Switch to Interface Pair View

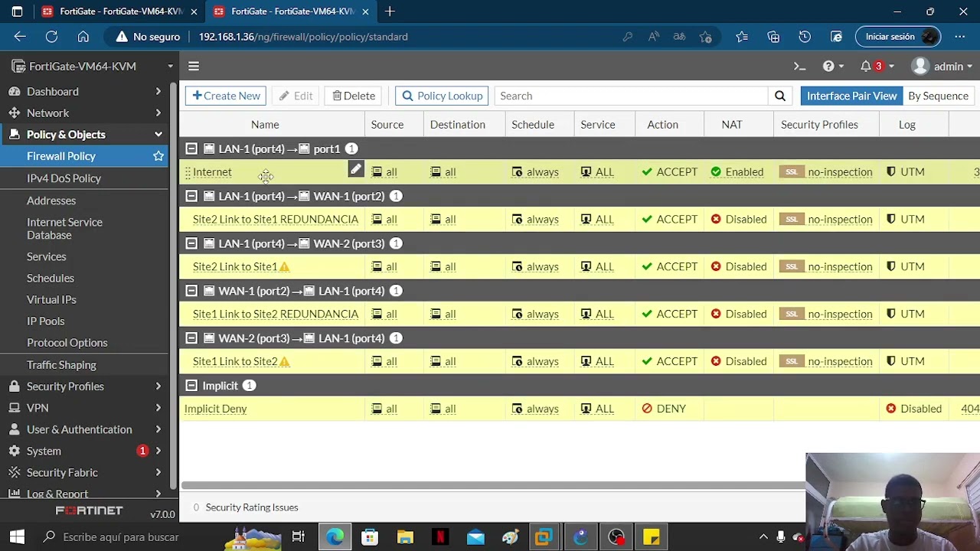tap(851, 96)
